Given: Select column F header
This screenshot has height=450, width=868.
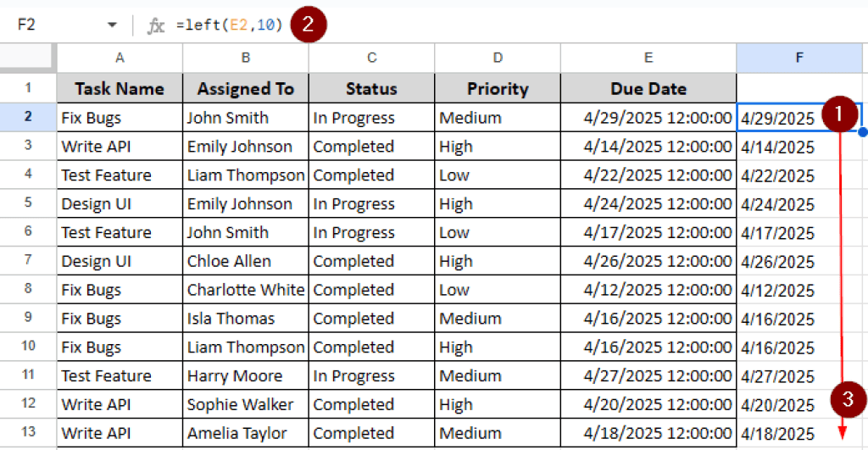Looking at the screenshot, I should coord(798,58).
